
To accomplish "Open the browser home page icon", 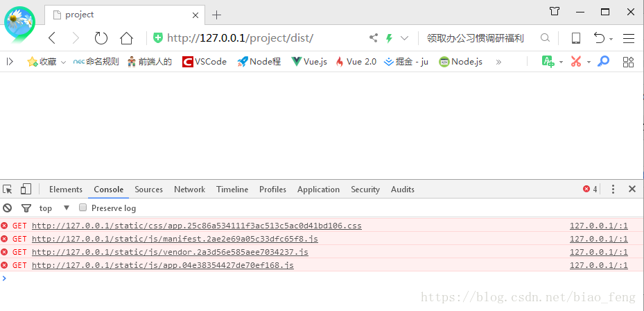I will [x=126, y=38].
